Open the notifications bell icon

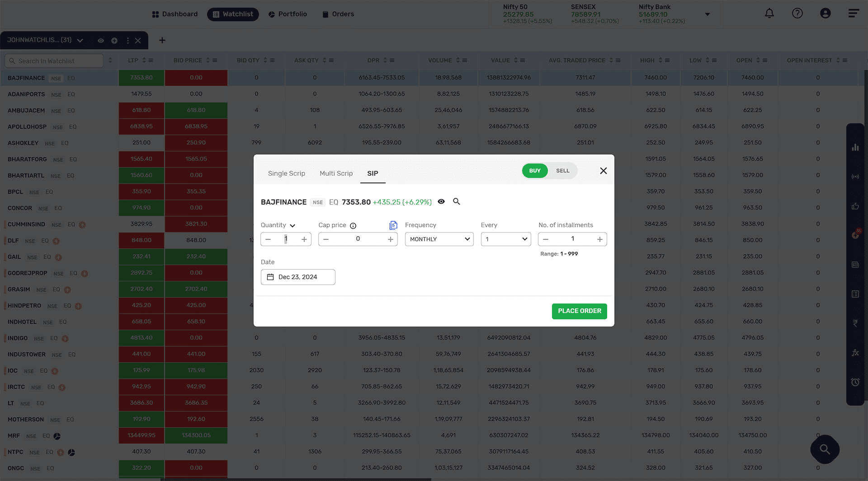[769, 14]
